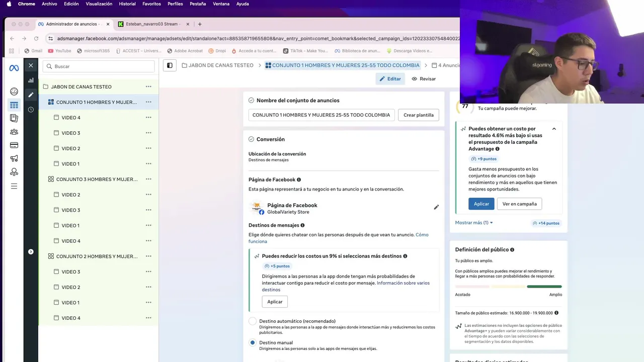This screenshot has width=644, height=362.
Task: Open Chrome Archivo menu
Action: (49, 4)
